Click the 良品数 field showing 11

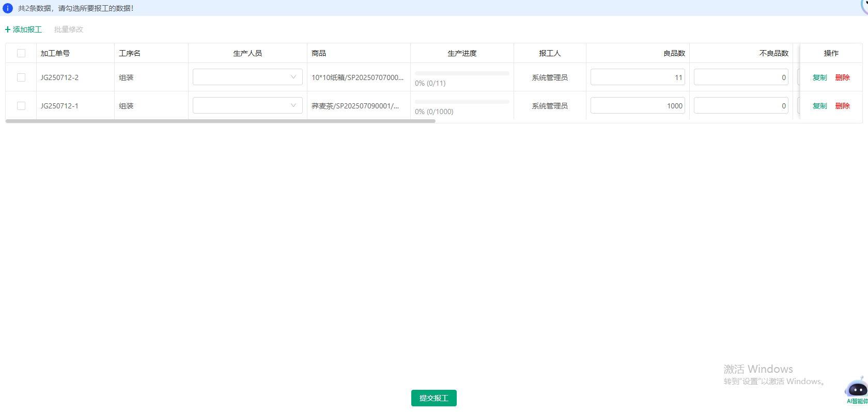point(638,77)
